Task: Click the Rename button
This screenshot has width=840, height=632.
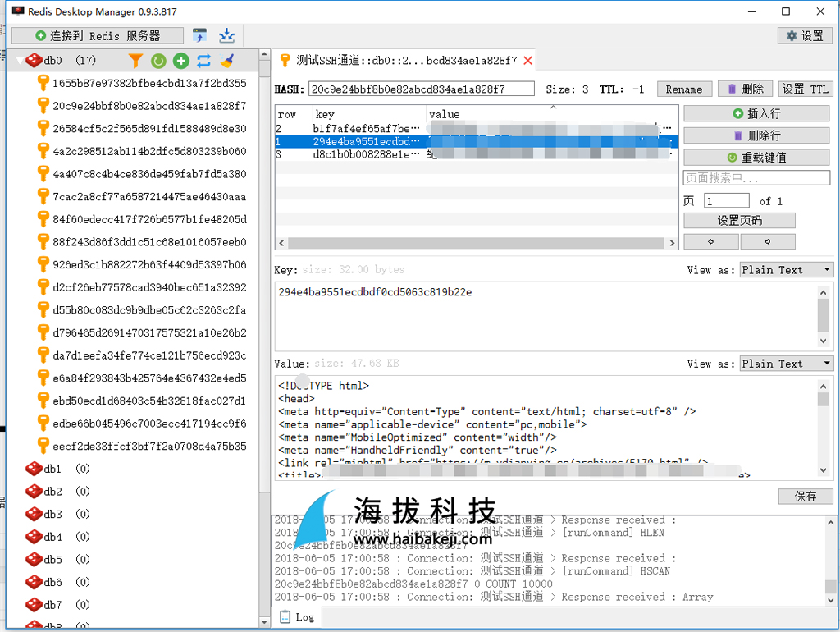Action: tap(684, 89)
